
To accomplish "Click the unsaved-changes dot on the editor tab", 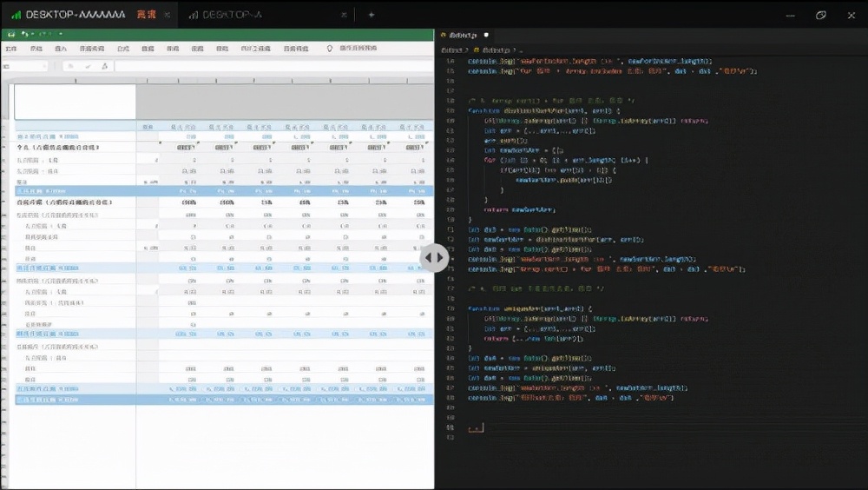I will 486,35.
